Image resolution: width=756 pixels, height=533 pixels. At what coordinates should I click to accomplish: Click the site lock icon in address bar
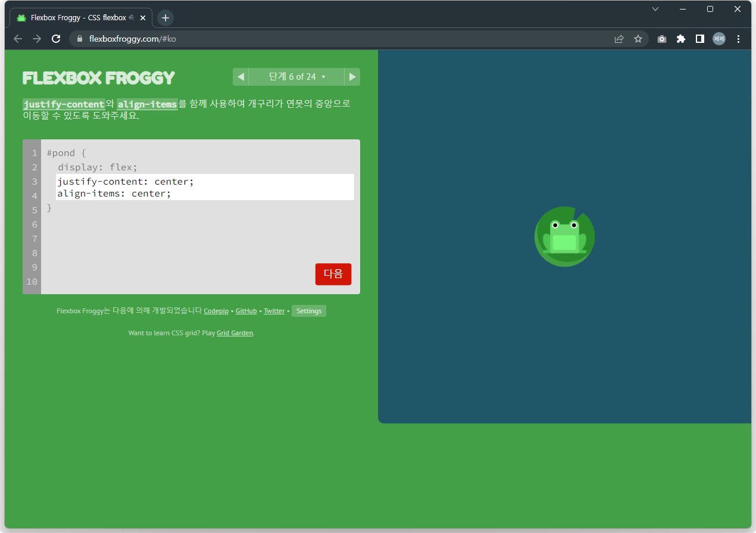[x=79, y=39]
